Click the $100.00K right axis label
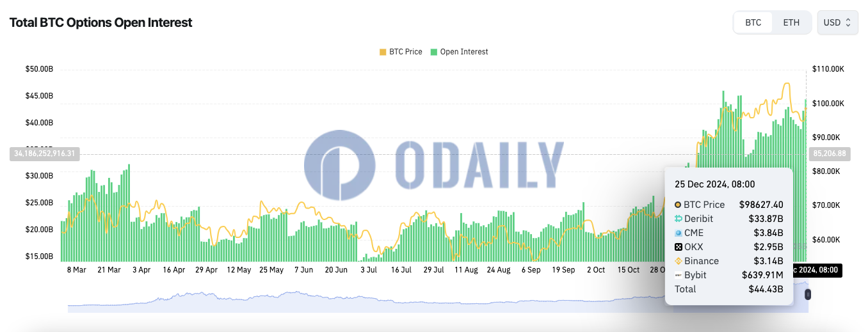Screen dimensions: 868x332 click(x=828, y=103)
